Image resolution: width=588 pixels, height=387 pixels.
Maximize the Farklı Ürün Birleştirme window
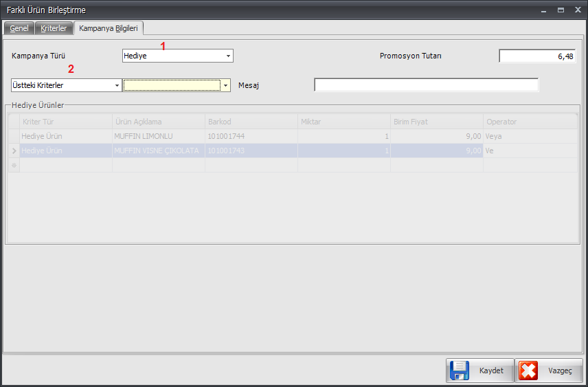click(x=561, y=10)
